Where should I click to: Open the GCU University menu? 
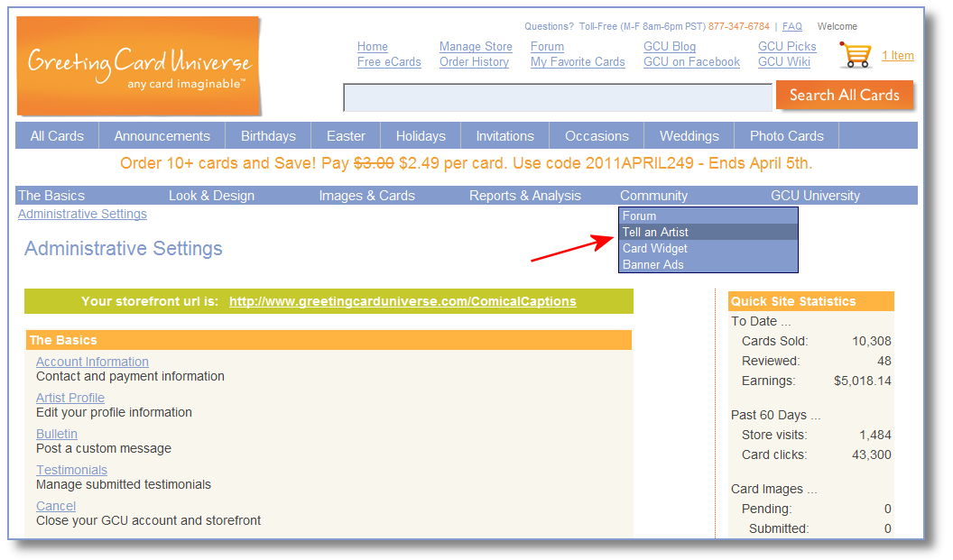816,196
